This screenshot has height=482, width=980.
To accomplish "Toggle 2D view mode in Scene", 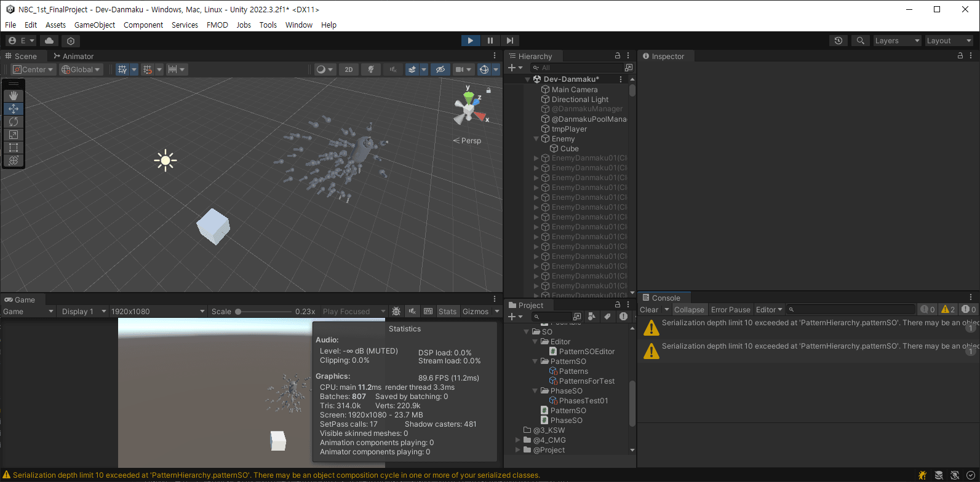I will click(x=349, y=69).
